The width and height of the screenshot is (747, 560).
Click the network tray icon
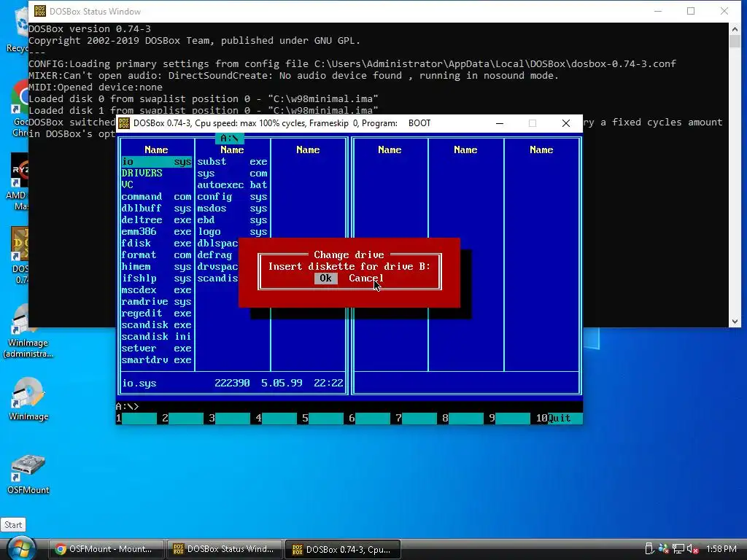678,549
